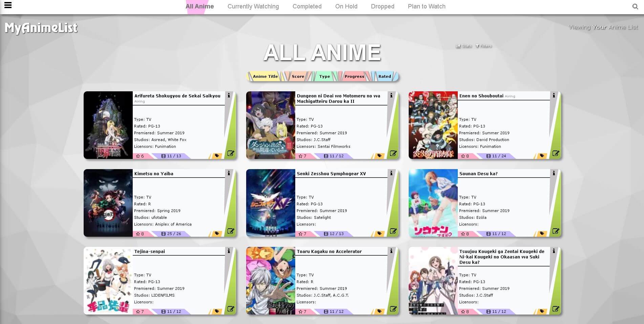Click tag icon on Toaru Kagaku no Accelerator card
644x324 pixels.
[379, 311]
